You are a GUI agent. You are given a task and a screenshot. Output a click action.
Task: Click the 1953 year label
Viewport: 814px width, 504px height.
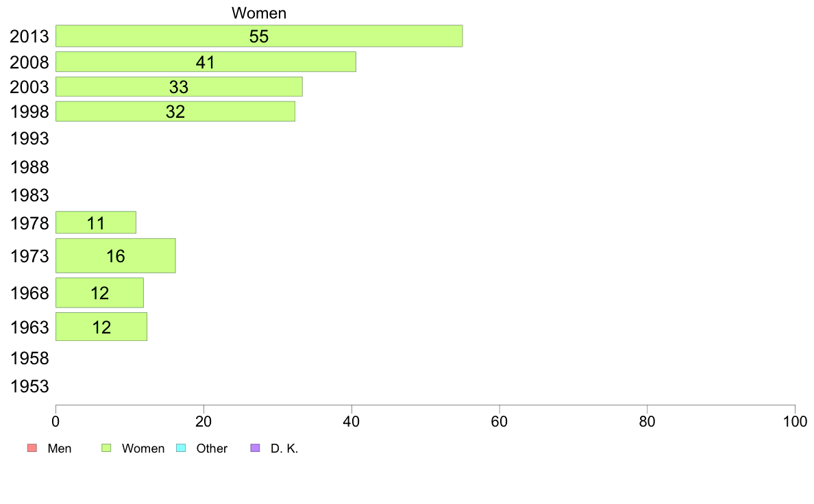tap(29, 386)
